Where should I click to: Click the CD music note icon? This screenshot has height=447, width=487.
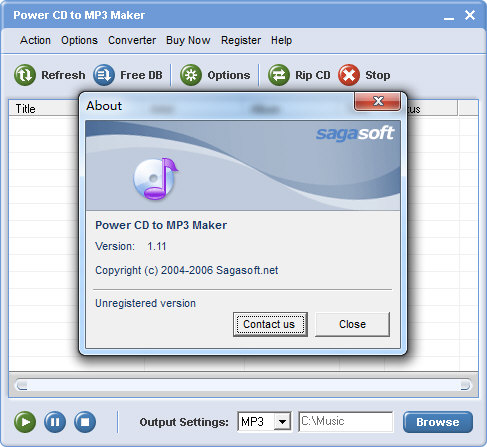(156, 179)
